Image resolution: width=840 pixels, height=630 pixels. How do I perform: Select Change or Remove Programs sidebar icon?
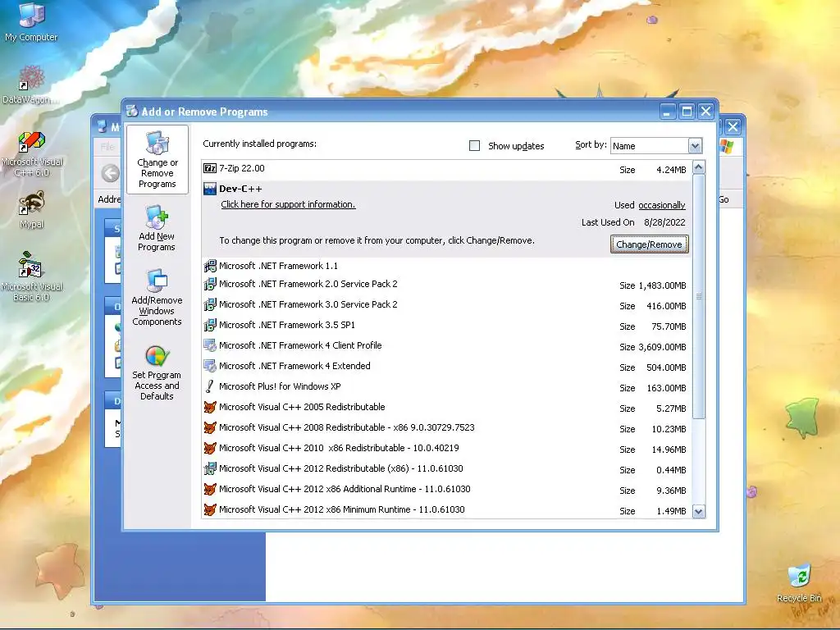coord(157,160)
